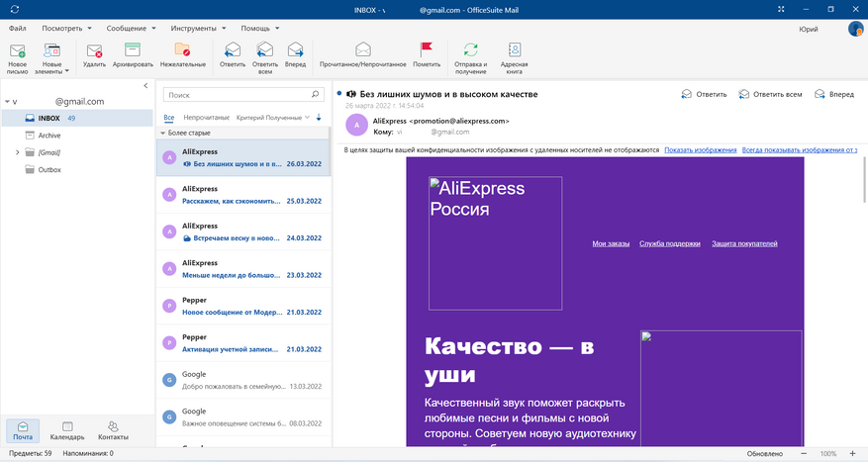Archive the message via the Архивировать icon

coord(133,49)
